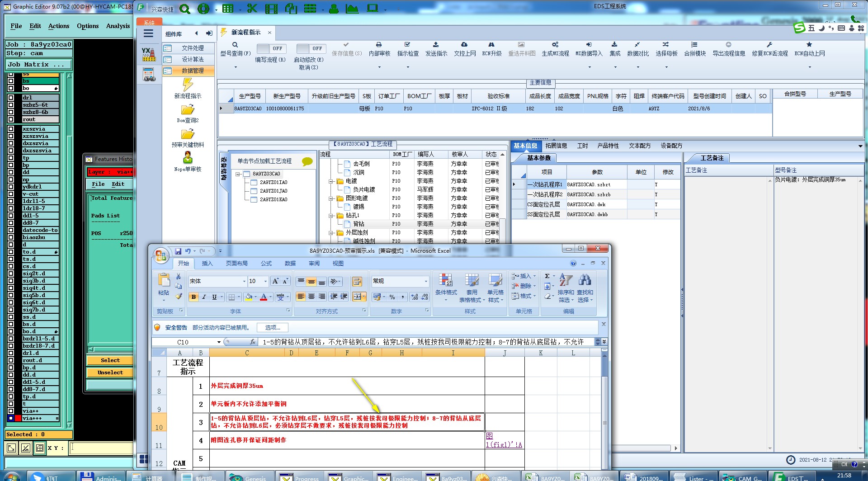
Task: Click Bold in Excel ribbon
Action: (x=193, y=297)
